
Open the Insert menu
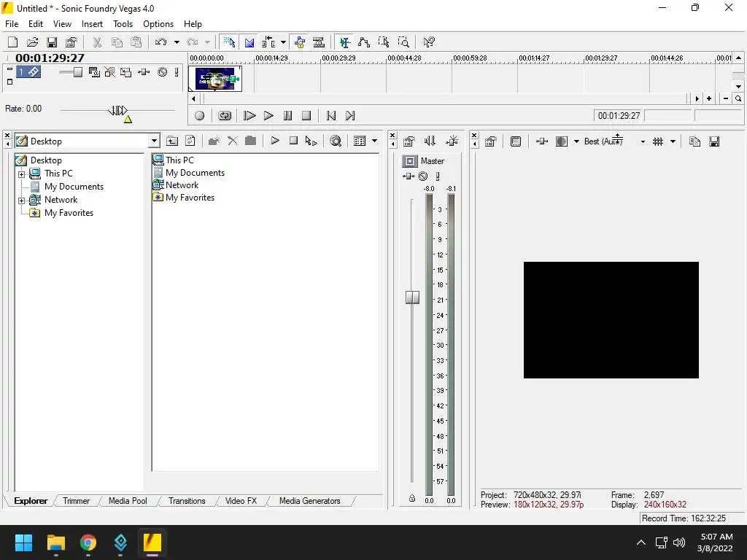coord(92,24)
